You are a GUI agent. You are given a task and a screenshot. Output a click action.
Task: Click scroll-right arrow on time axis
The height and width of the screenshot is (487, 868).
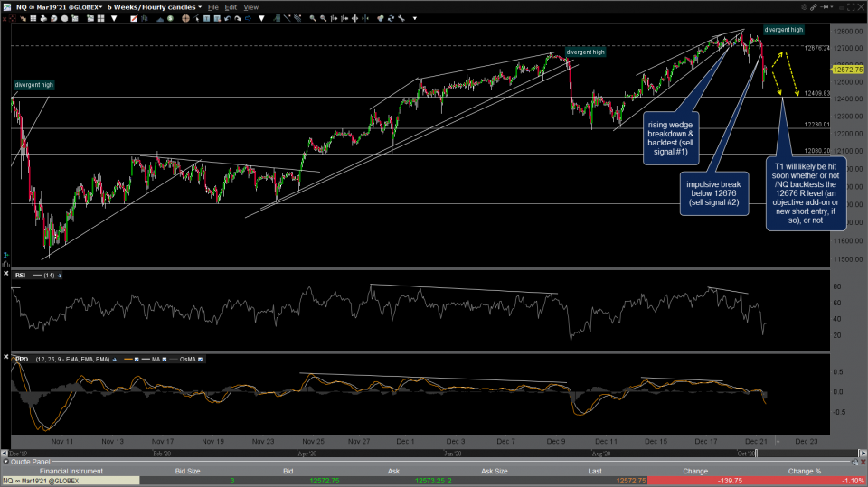[863, 454]
